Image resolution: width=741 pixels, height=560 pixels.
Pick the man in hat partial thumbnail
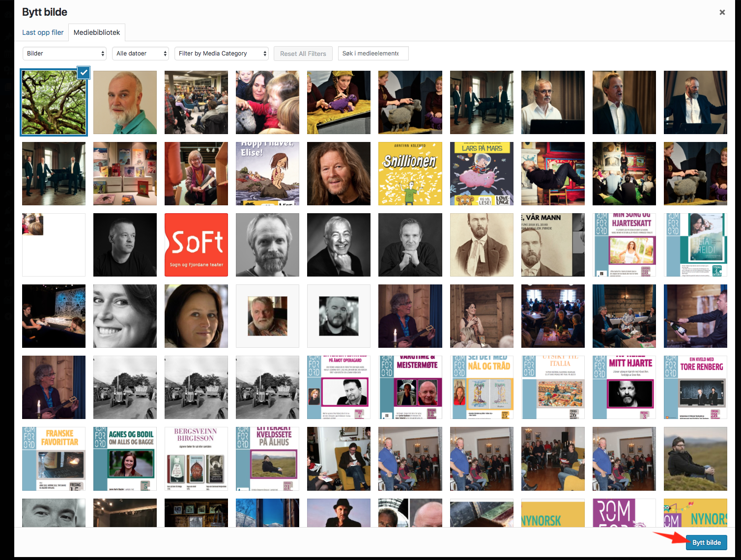click(x=339, y=513)
